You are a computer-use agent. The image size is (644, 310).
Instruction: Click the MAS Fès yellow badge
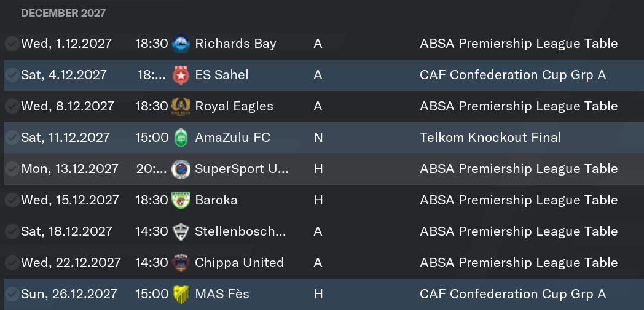[x=181, y=294]
